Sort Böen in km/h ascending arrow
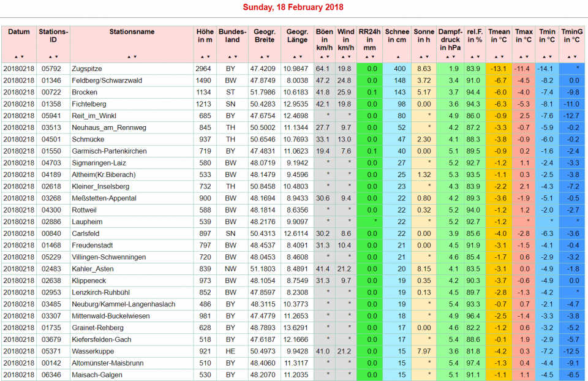Screen dimensions: 588x381 click(x=322, y=56)
